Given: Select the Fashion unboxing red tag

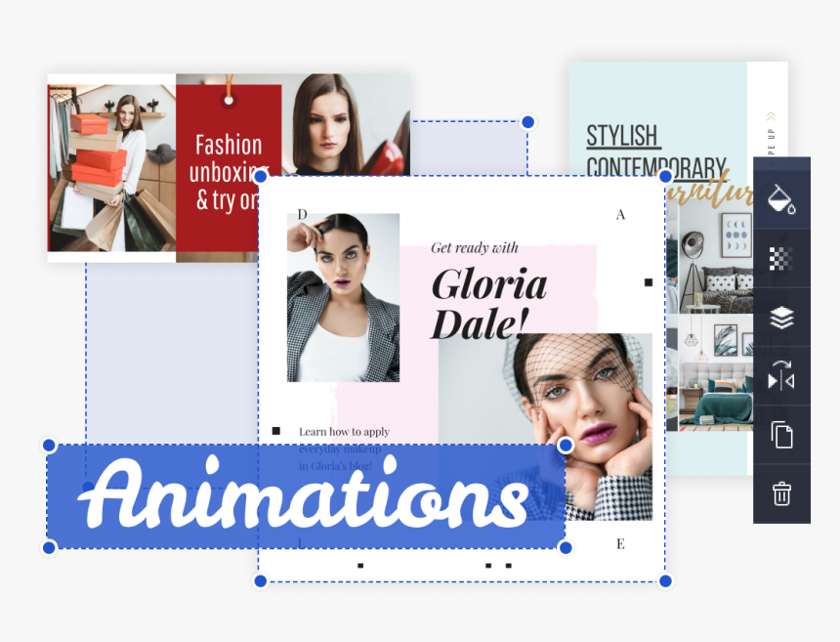Looking at the screenshot, I should click(229, 168).
